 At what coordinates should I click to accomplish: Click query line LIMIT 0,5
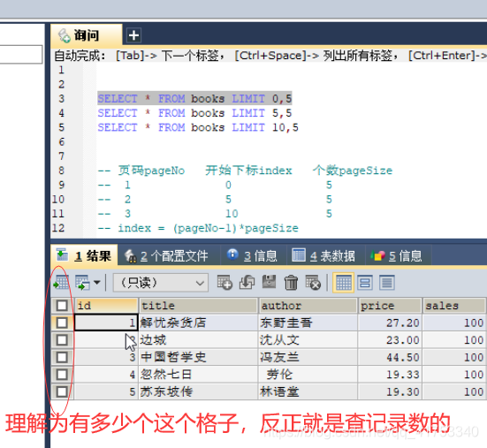[194, 99]
